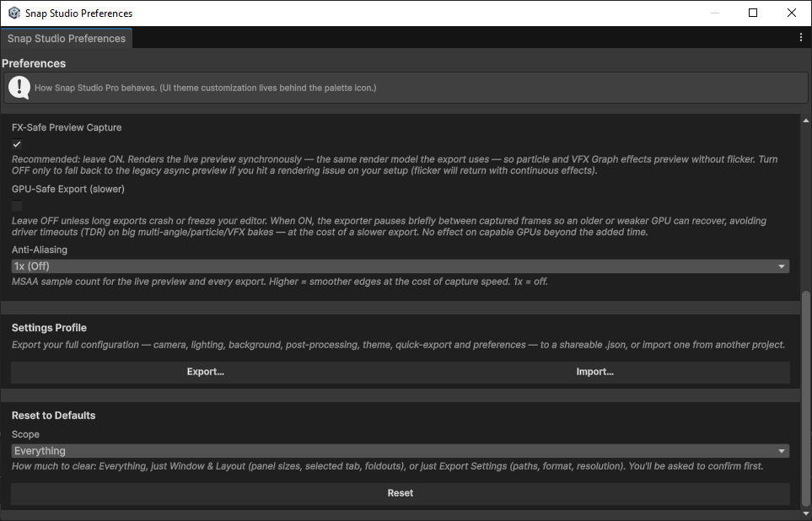Click the Reset to Defaults heading
The height and width of the screenshot is (521, 812).
tap(53, 416)
